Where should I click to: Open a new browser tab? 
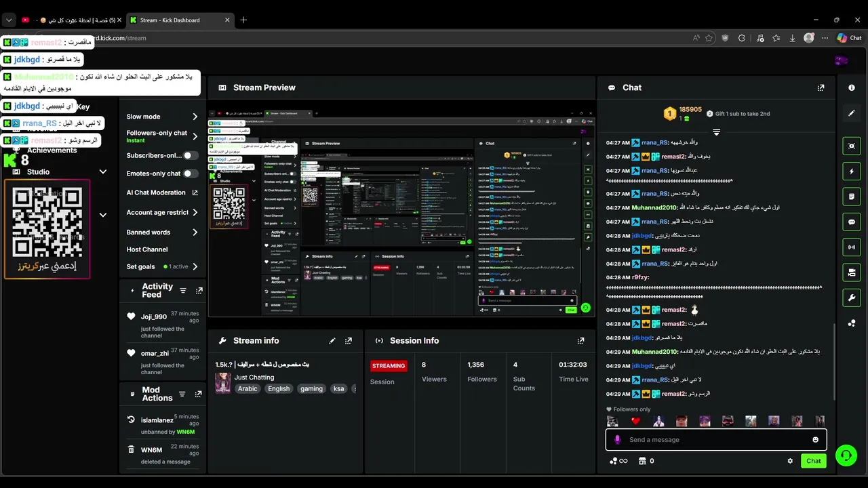(243, 20)
